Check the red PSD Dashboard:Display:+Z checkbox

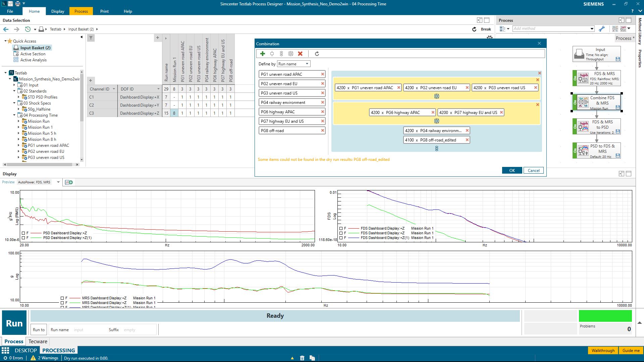coord(23,233)
